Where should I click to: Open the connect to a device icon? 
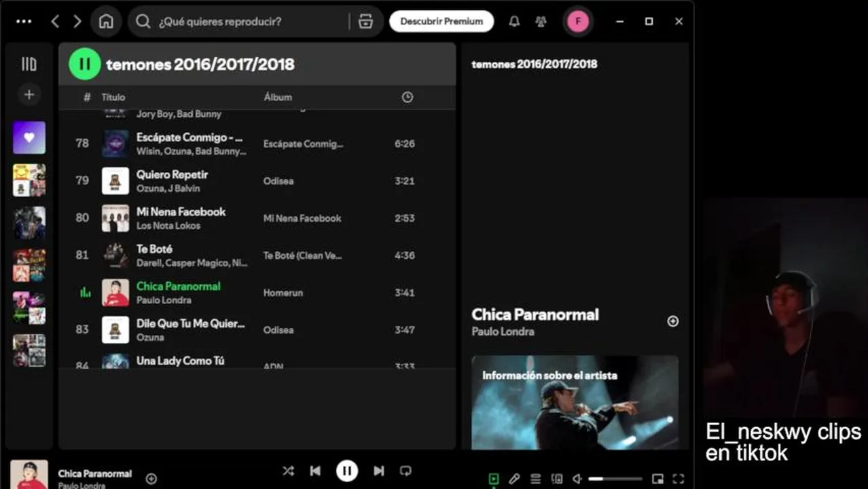tap(557, 479)
